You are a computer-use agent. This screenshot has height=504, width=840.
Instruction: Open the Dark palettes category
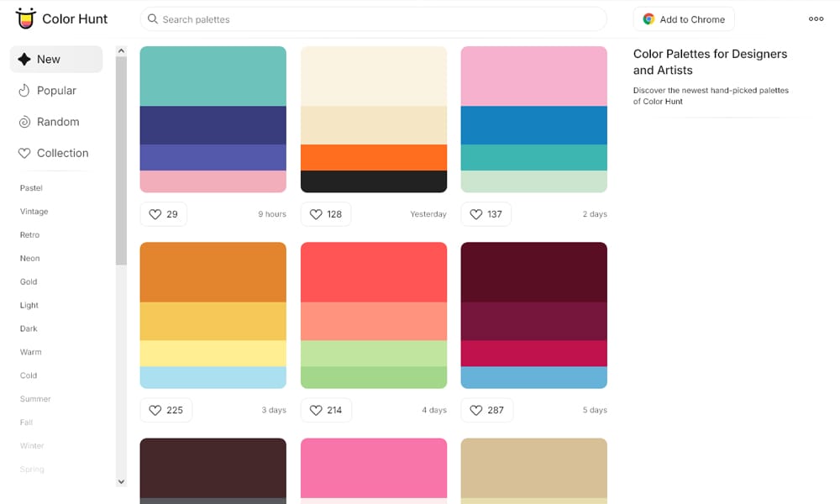tap(28, 328)
